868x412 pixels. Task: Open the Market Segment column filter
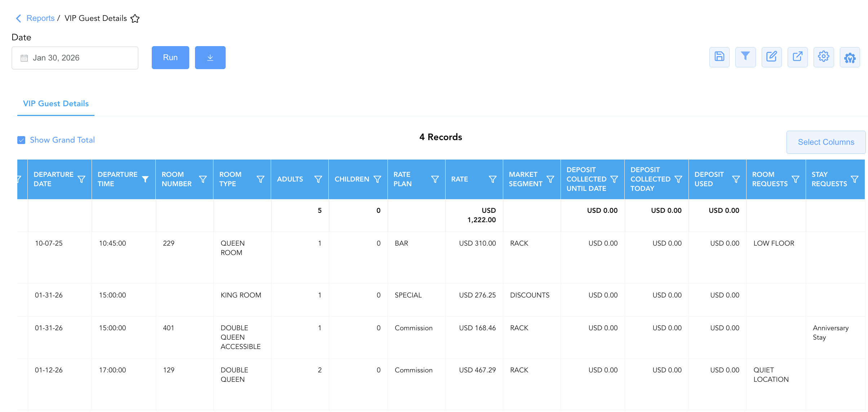(x=550, y=179)
